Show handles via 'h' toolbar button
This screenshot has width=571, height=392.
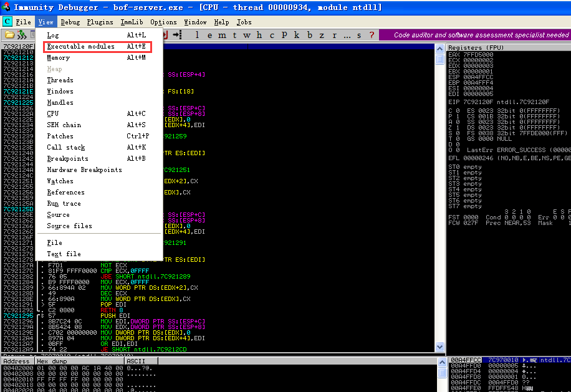[259, 35]
